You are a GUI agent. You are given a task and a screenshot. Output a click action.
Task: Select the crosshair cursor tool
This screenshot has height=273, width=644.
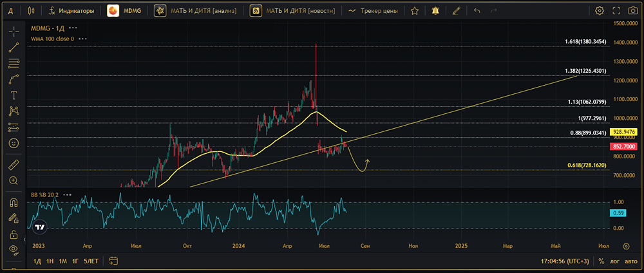[14, 32]
